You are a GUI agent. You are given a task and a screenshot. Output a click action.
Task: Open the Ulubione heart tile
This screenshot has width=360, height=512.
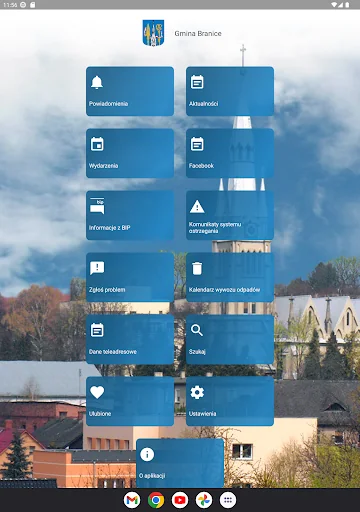130,401
